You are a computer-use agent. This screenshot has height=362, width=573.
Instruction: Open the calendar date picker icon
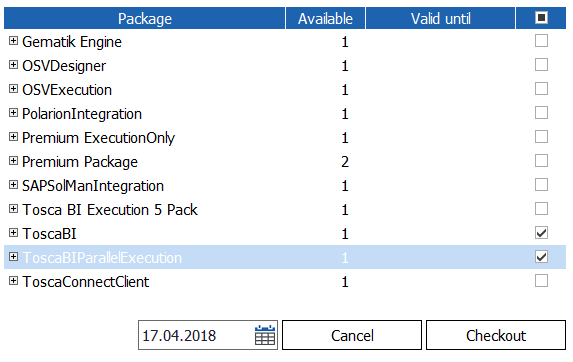click(x=265, y=335)
